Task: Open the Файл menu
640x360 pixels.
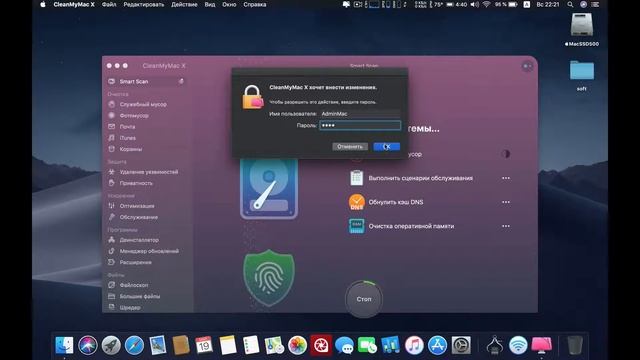Action: click(x=109, y=4)
